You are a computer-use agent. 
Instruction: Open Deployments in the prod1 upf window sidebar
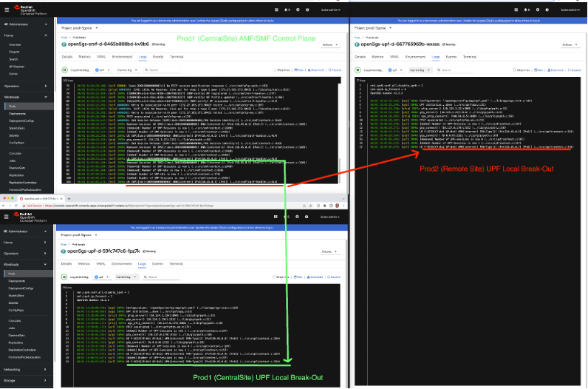click(16, 281)
